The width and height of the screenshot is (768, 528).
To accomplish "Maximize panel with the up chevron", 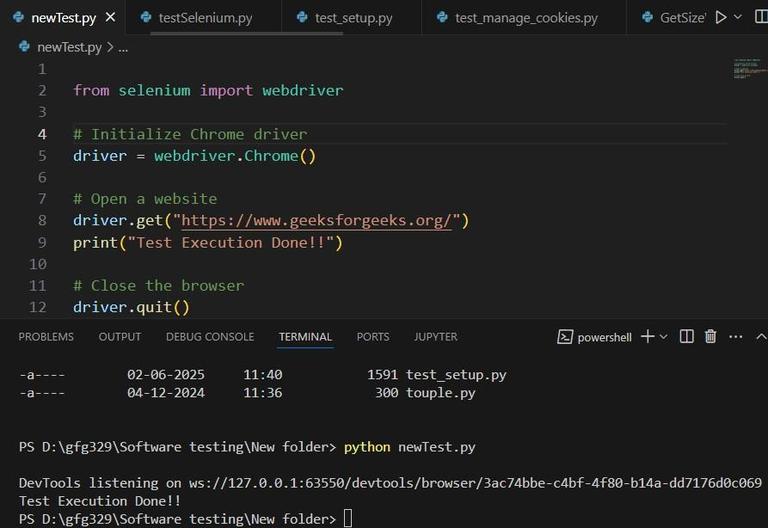I will point(761,336).
